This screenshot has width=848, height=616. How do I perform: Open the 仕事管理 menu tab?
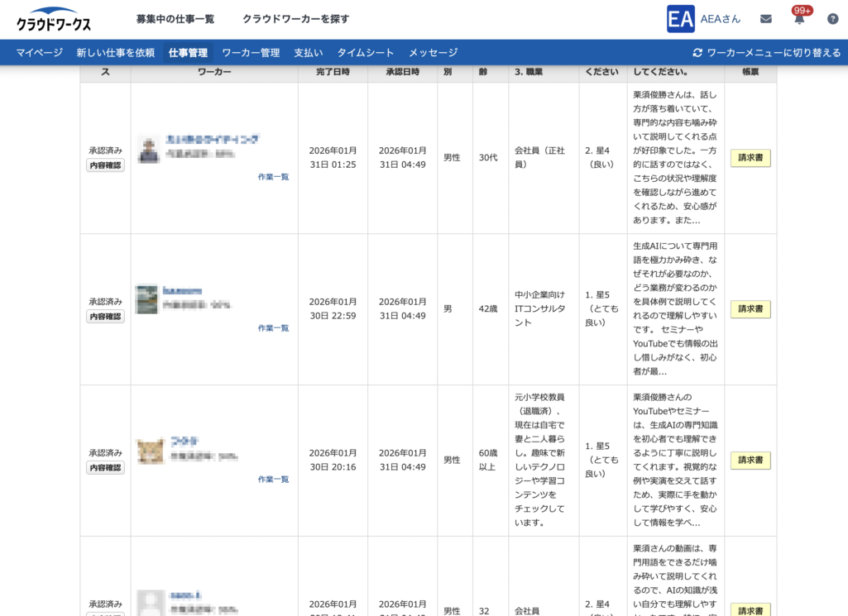[188, 53]
